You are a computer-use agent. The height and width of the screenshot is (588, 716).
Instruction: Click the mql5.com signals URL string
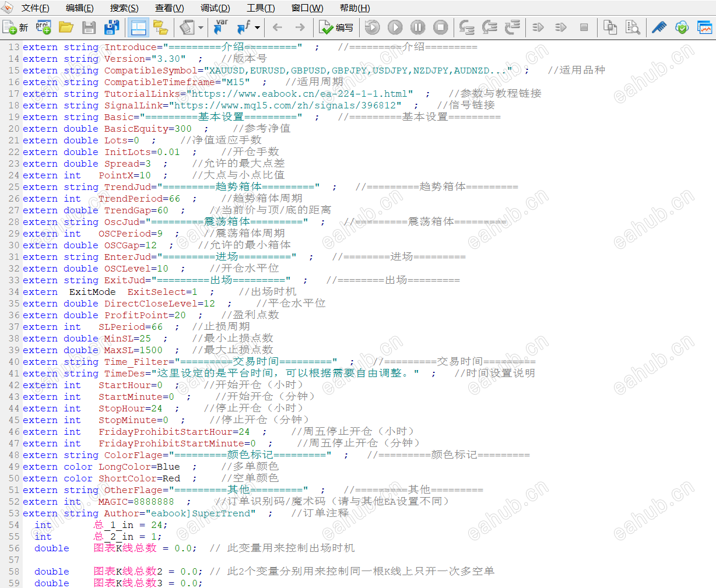point(285,105)
